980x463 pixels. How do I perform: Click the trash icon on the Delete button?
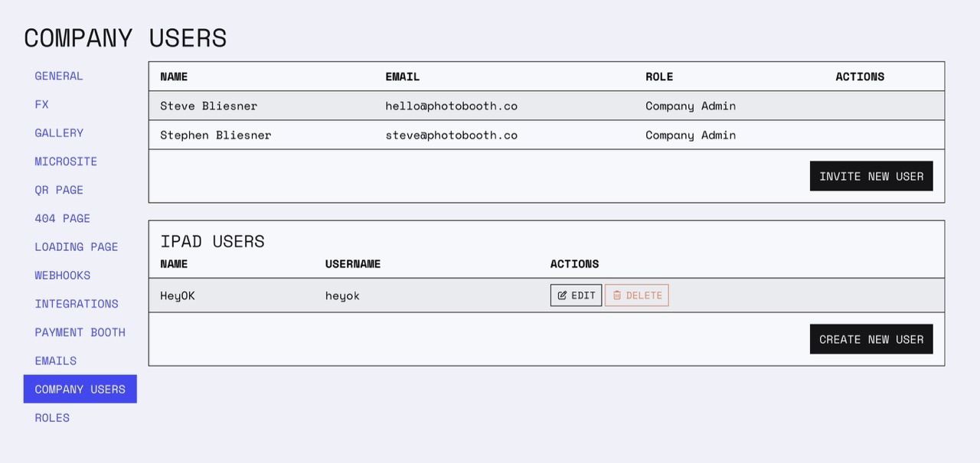click(x=617, y=295)
